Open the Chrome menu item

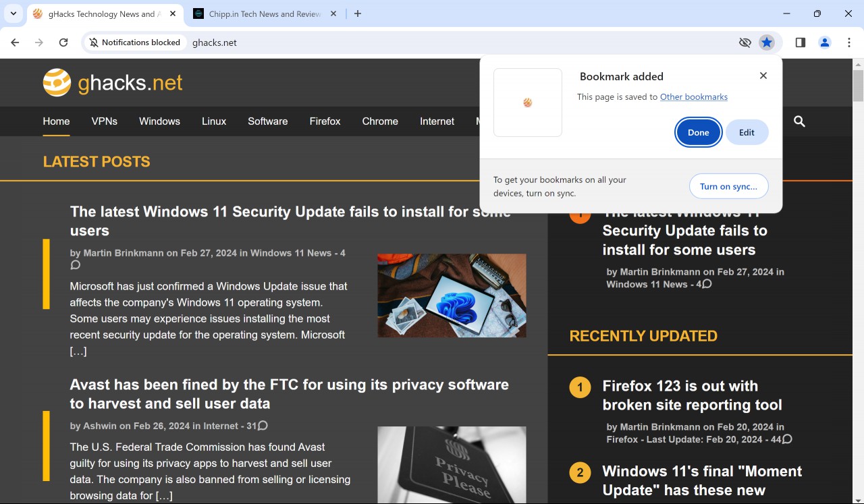click(380, 121)
